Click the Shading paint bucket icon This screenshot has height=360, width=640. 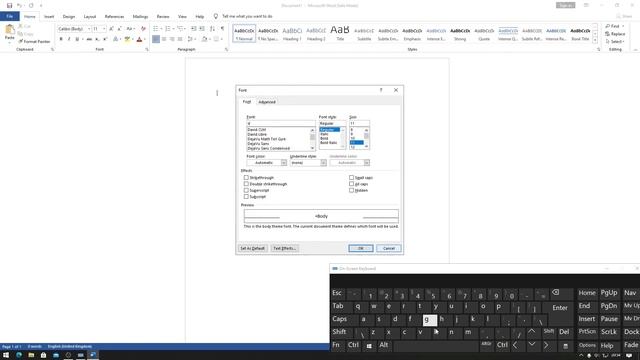[204, 39]
